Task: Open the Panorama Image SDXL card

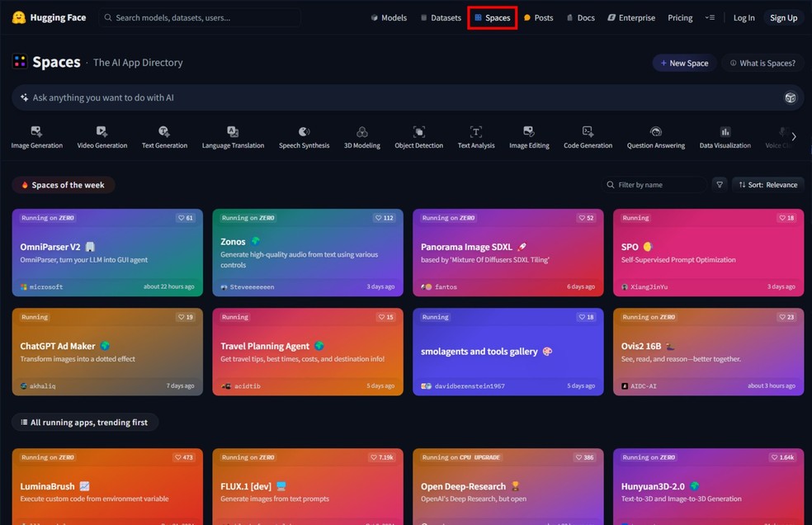Action: (x=508, y=253)
